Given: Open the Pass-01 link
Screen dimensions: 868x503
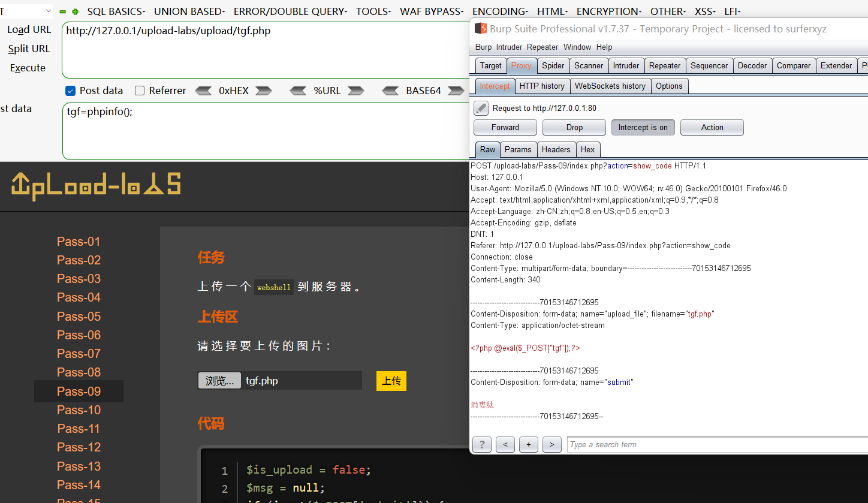Looking at the screenshot, I should (79, 242).
